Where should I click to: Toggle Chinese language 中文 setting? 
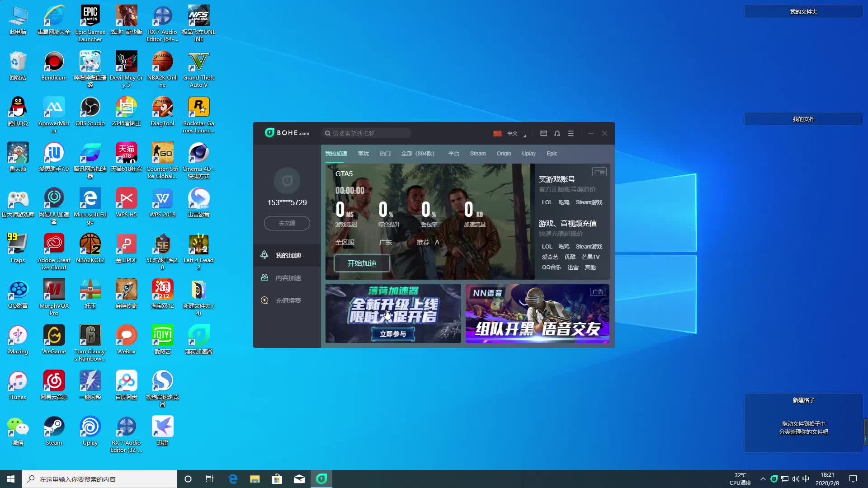tap(511, 133)
